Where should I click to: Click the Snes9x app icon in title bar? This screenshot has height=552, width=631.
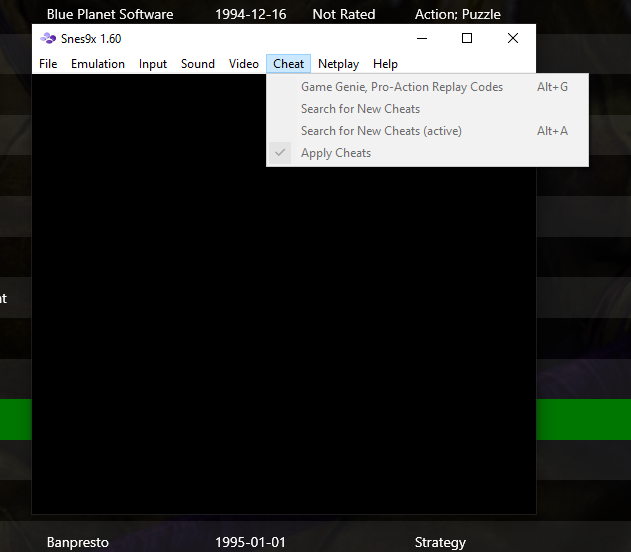pyautogui.click(x=48, y=39)
